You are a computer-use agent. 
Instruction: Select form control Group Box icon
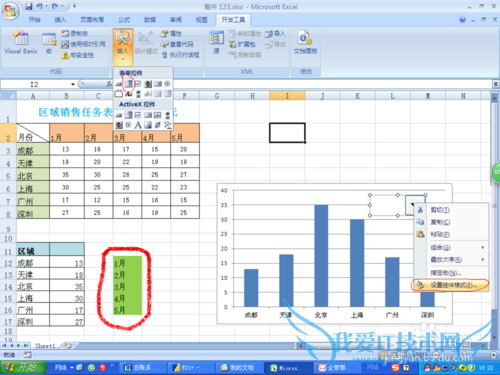coord(118,94)
